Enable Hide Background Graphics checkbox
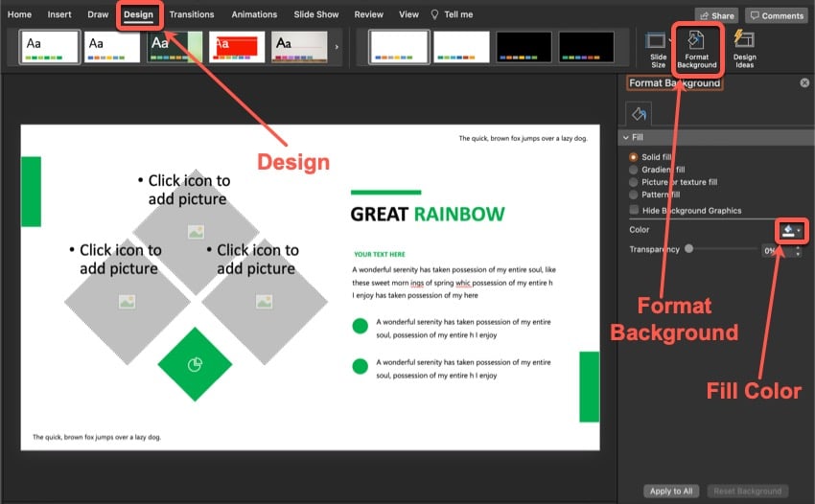Screen dimensions: 815x504 point(633,210)
